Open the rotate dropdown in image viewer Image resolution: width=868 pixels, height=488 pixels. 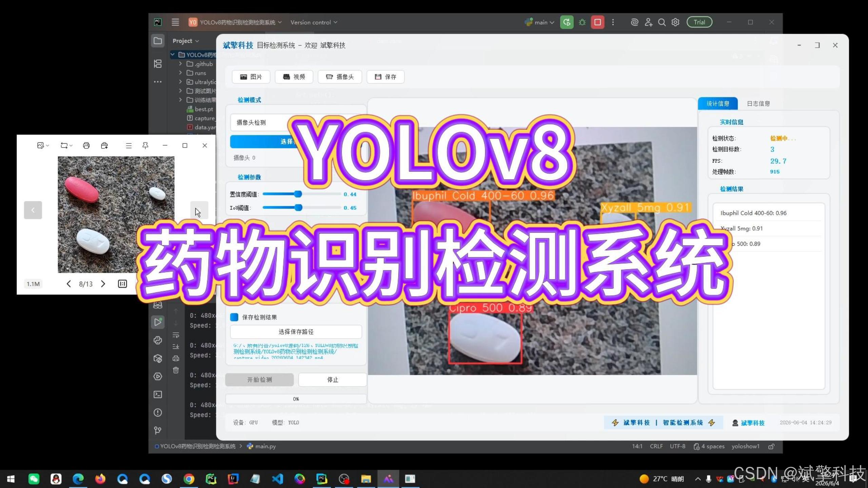[x=66, y=145]
